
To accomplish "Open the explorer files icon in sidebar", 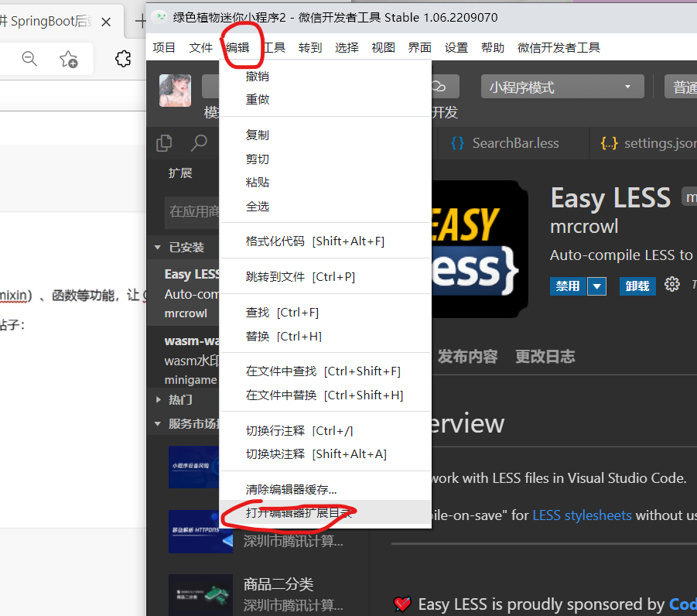I will pyautogui.click(x=164, y=143).
